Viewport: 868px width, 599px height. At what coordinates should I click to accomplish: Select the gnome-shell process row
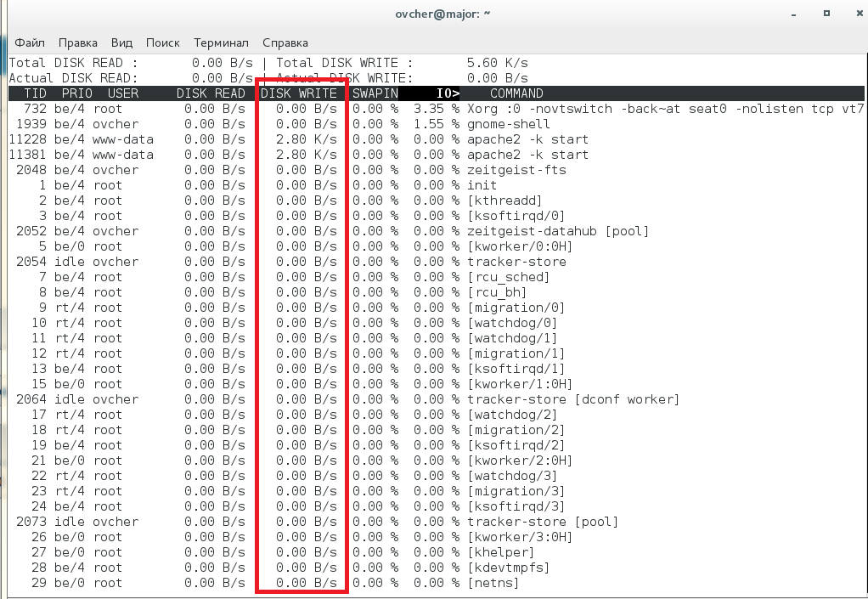(437, 124)
